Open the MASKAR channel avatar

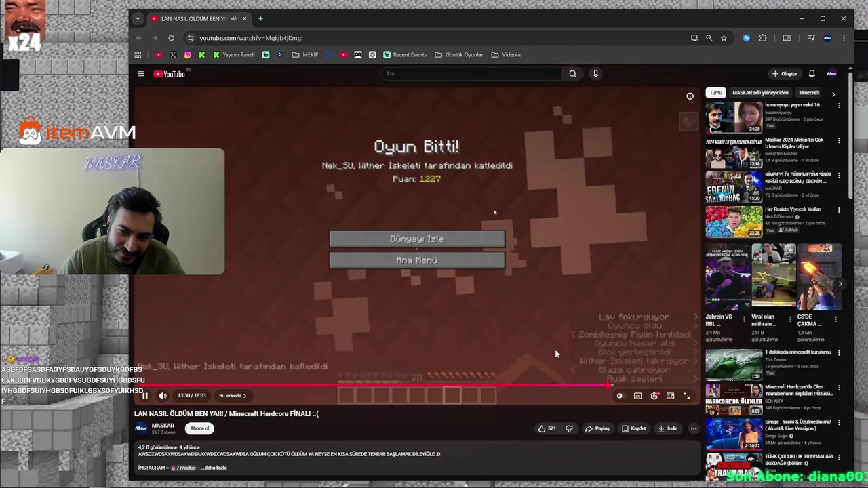(141, 428)
